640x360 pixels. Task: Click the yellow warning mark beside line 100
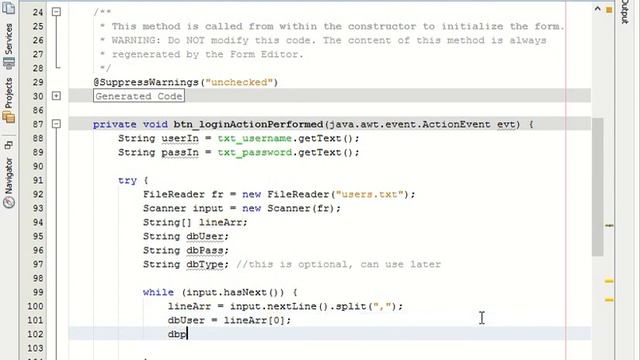pyautogui.click(x=609, y=300)
